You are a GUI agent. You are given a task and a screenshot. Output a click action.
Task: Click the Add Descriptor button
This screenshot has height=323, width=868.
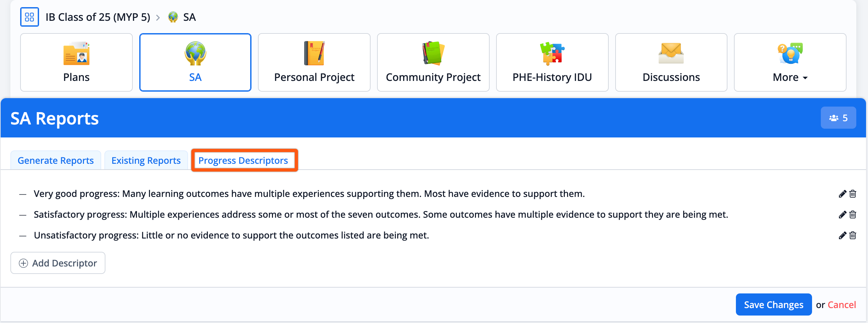point(58,263)
